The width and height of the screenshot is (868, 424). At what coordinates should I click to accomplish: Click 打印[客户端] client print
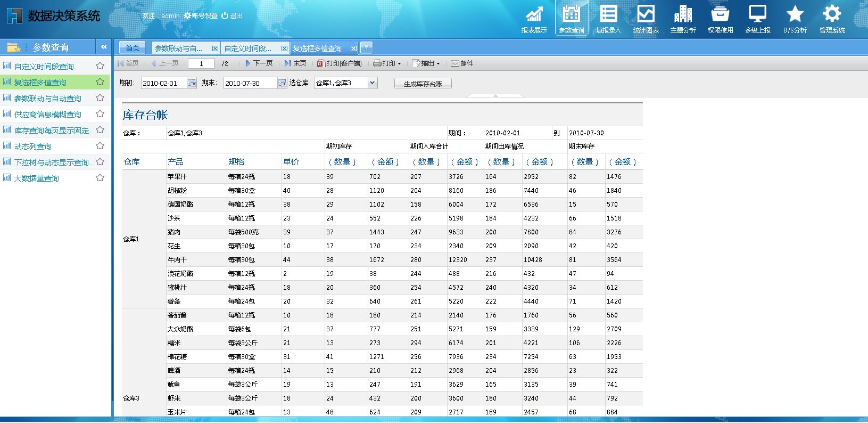[340, 63]
